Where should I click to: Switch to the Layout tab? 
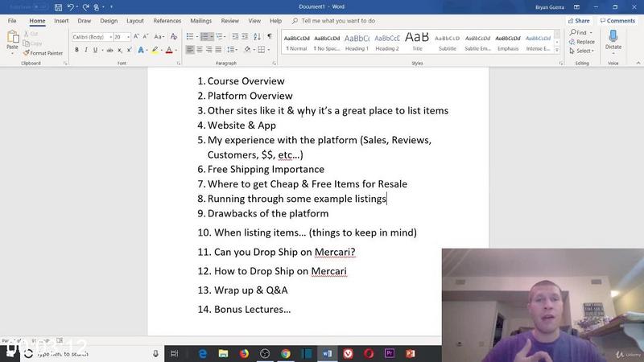(134, 21)
